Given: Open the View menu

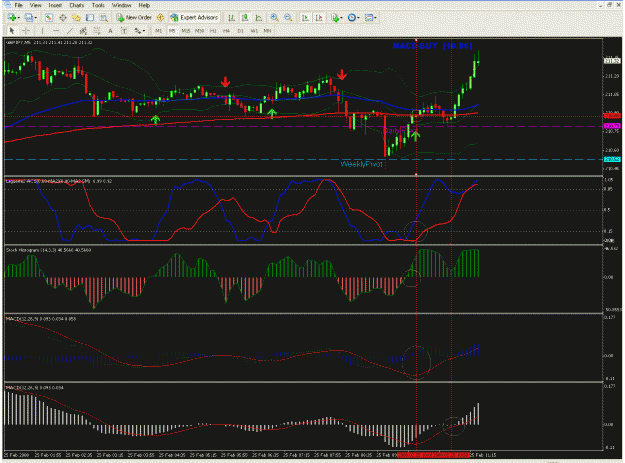Looking at the screenshot, I should click(x=35, y=5).
